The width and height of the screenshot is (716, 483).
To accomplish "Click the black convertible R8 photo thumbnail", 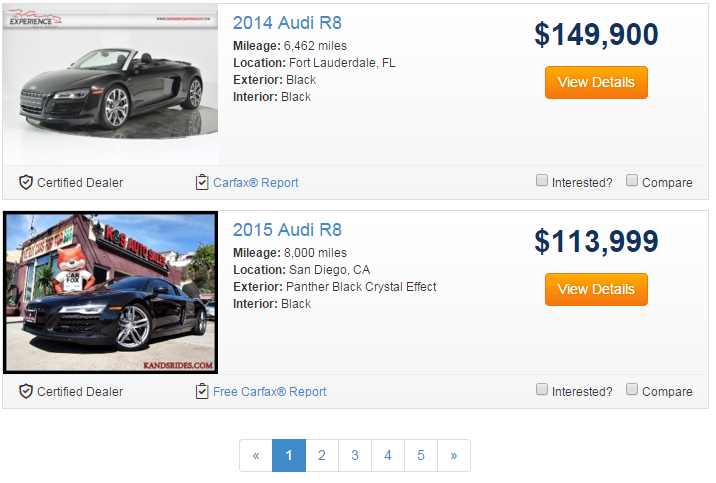I will 111,84.
